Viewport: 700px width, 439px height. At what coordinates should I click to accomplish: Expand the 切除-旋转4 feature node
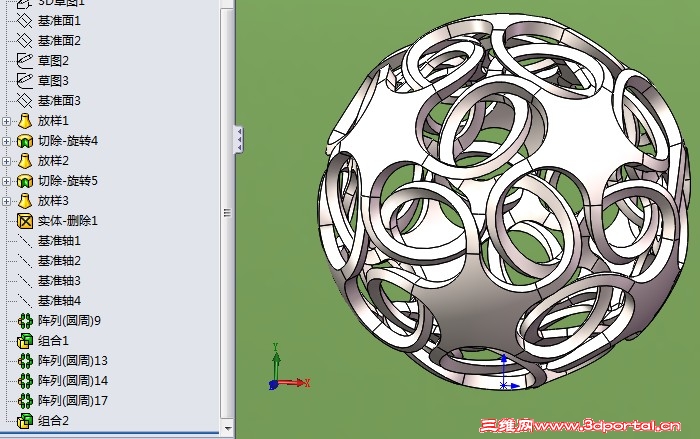coord(6,141)
